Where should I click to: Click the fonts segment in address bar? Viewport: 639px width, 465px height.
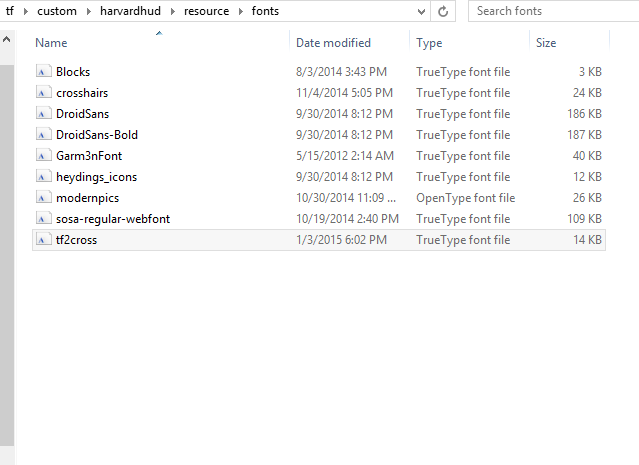point(265,11)
